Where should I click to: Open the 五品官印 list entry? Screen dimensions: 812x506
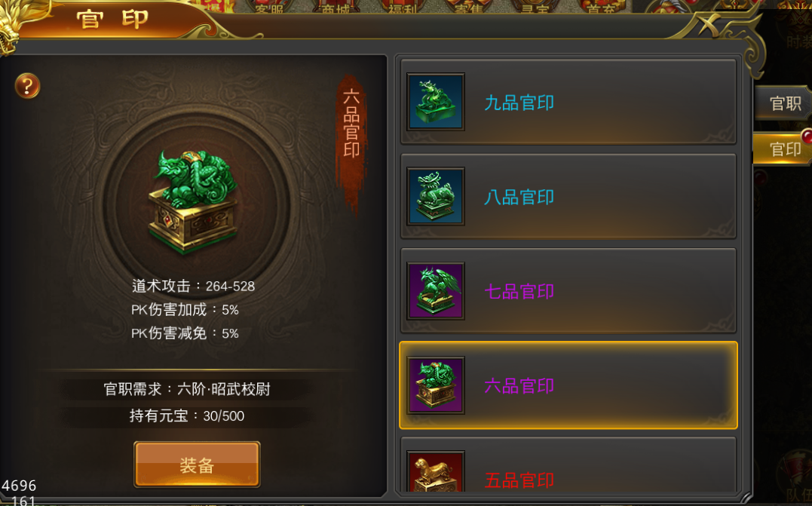point(568,465)
